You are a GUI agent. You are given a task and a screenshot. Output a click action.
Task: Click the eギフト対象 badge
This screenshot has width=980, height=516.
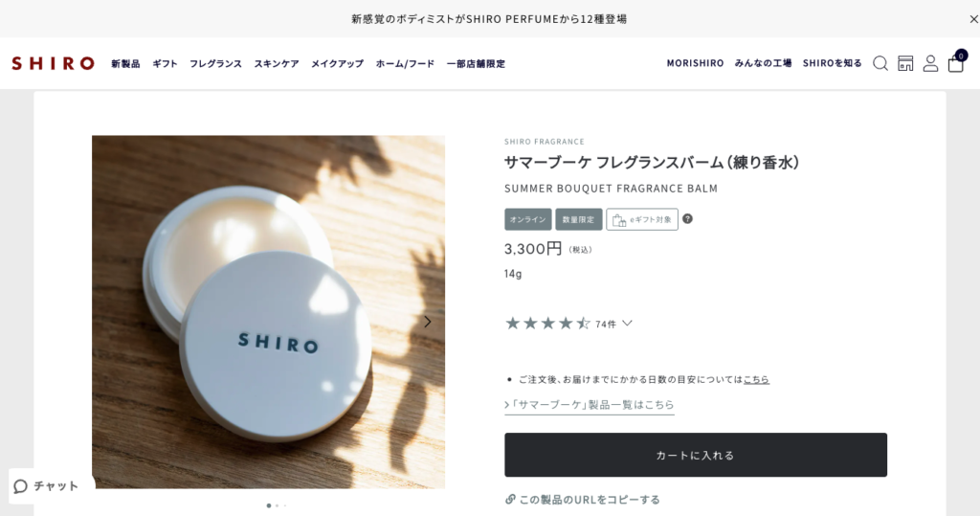pos(642,219)
